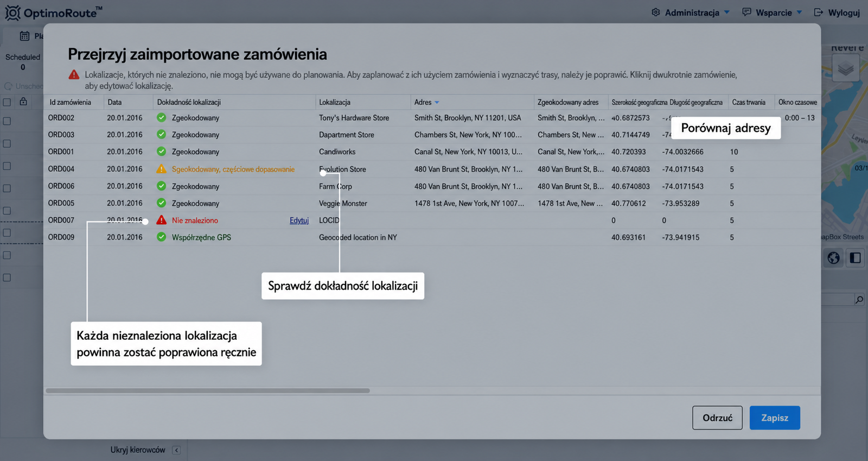The height and width of the screenshot is (461, 868).
Task: Click the green check icon for ORD005
Action: click(x=161, y=203)
